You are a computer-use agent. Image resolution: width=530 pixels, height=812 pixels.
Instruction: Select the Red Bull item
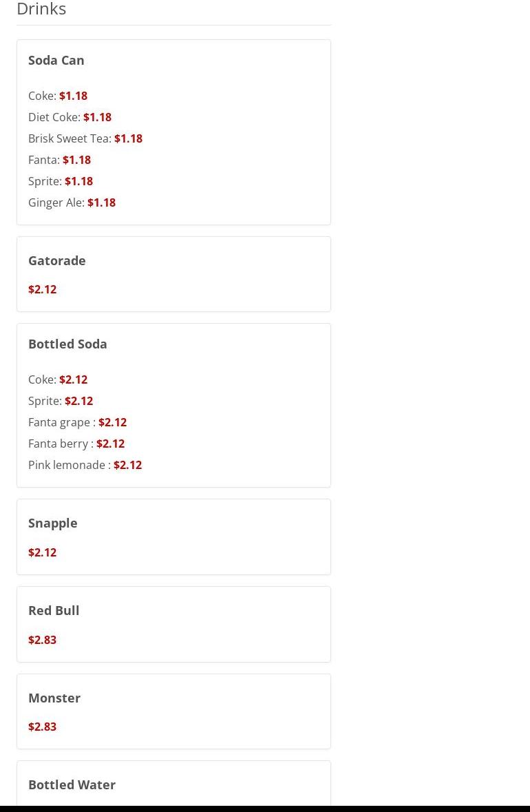point(54,611)
